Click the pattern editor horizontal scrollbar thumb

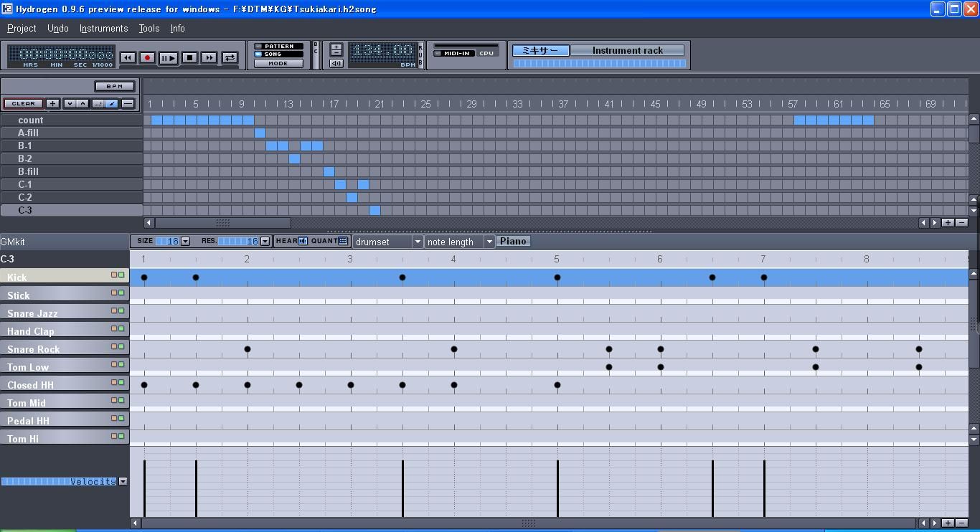point(529,523)
